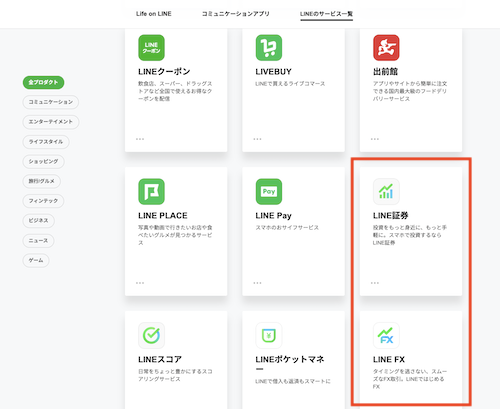Screen dimensions: 500x409
Task: Click the LINEクーポン description text
Action: click(x=175, y=91)
